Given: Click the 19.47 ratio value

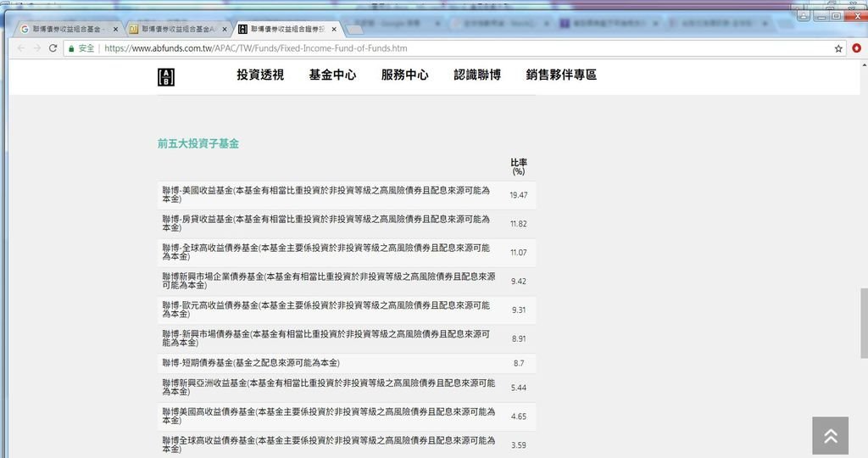Looking at the screenshot, I should click(x=519, y=195).
